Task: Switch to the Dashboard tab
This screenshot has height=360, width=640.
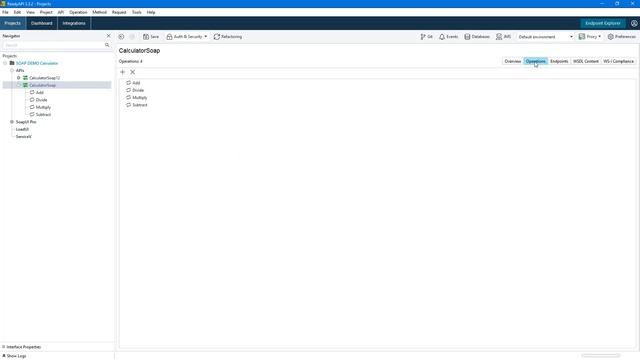Action: pyautogui.click(x=42, y=23)
